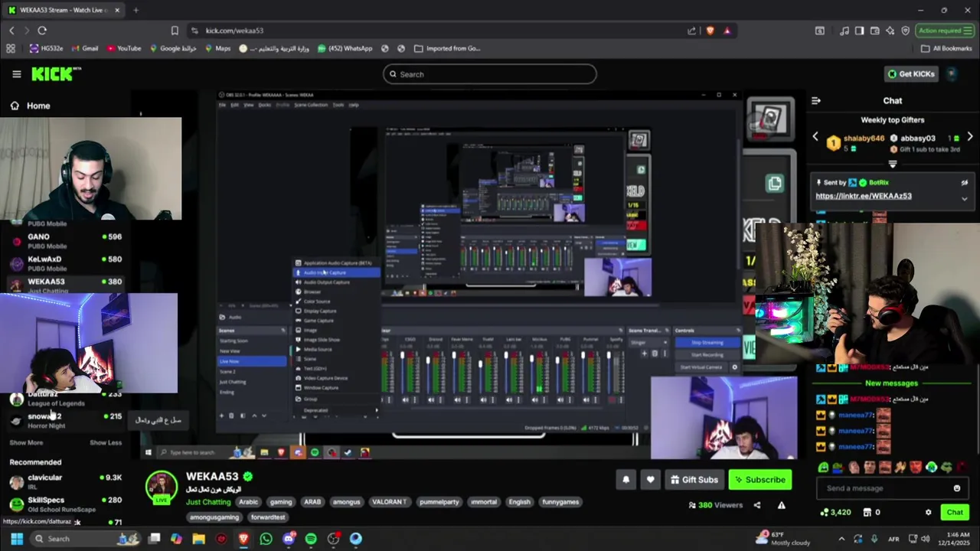Type in Send a message field
Screen dimensions: 980x551
click(882, 488)
